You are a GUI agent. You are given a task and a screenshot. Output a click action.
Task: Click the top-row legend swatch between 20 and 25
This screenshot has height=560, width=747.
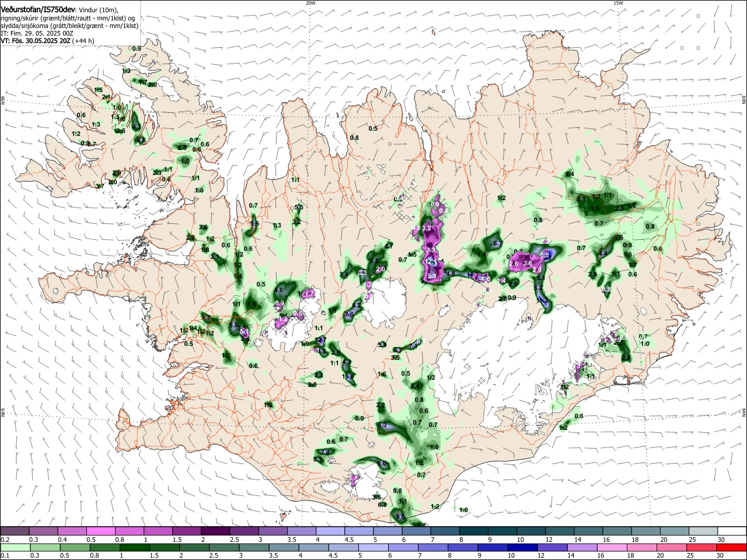(674, 531)
